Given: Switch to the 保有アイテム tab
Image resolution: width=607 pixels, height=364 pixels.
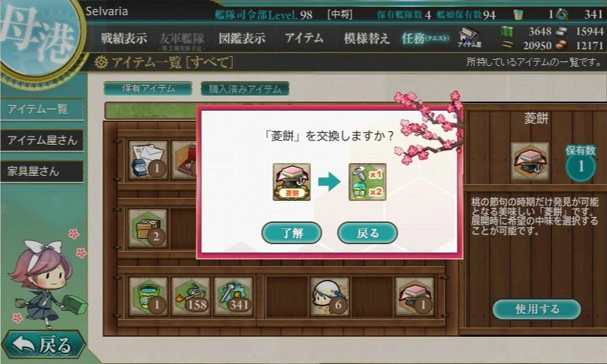Looking at the screenshot, I should point(148,89).
